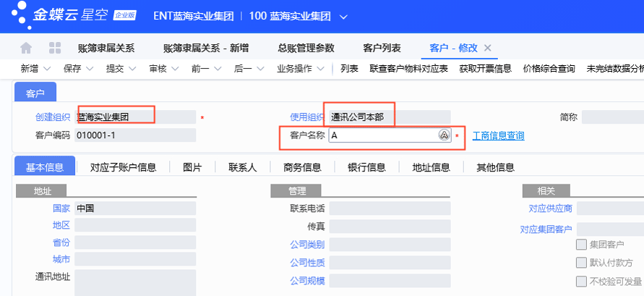Click the 公司规模 label link

coord(307,282)
